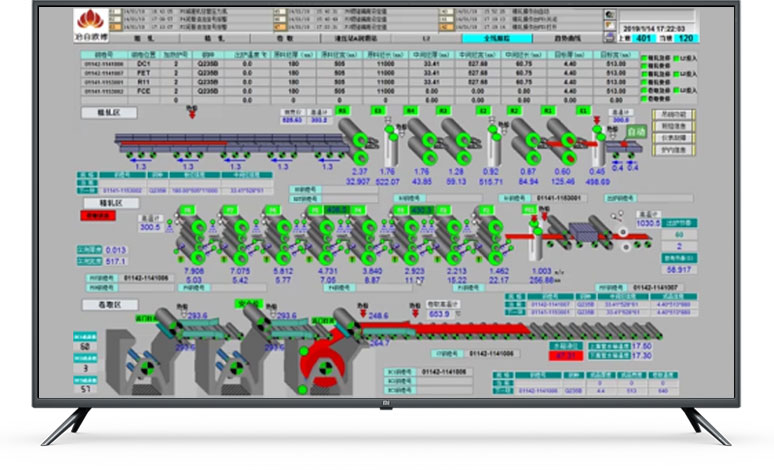Click the 精轧区 area button
This screenshot has width=774, height=470.
tap(111, 203)
